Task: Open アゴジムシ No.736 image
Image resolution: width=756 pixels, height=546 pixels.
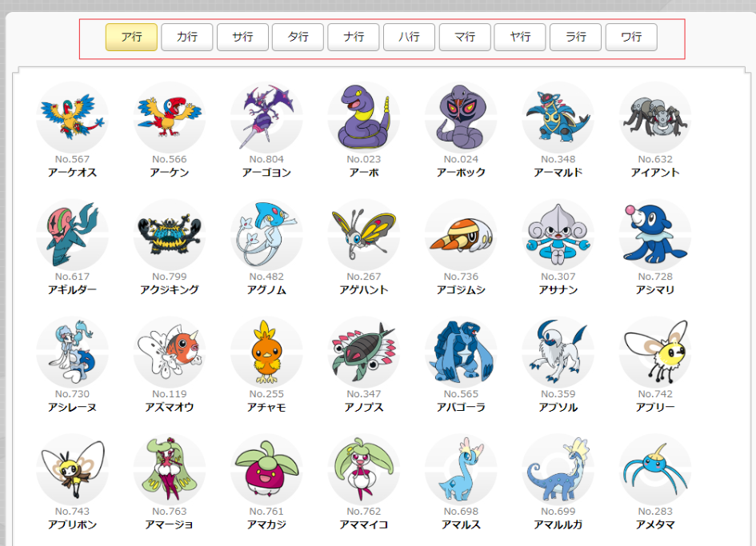Action: click(461, 235)
